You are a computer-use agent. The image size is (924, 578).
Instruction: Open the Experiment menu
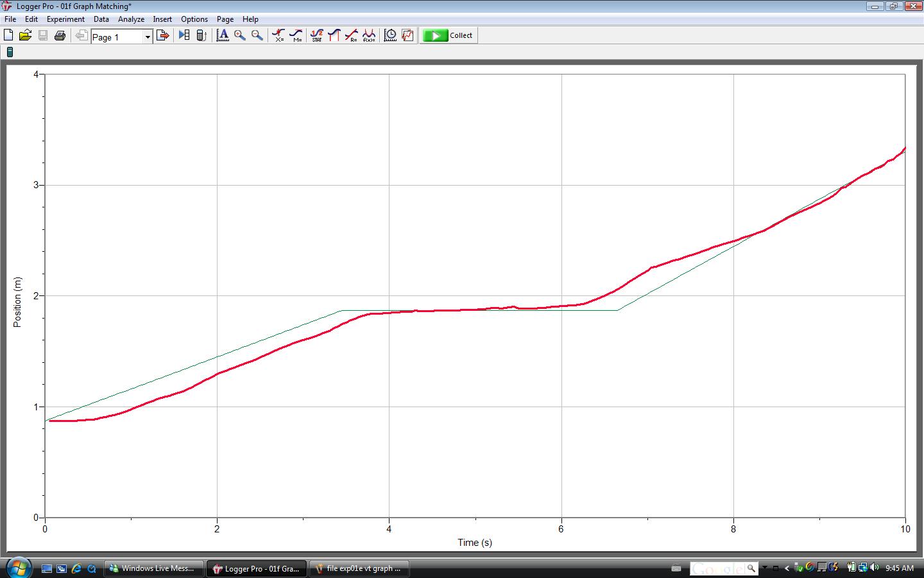(x=65, y=19)
